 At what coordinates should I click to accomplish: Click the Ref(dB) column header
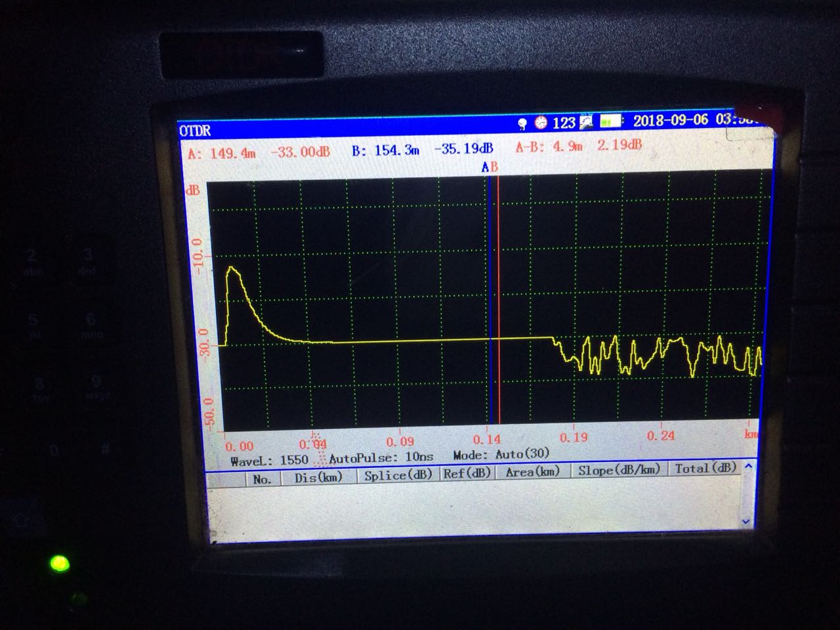[467, 473]
